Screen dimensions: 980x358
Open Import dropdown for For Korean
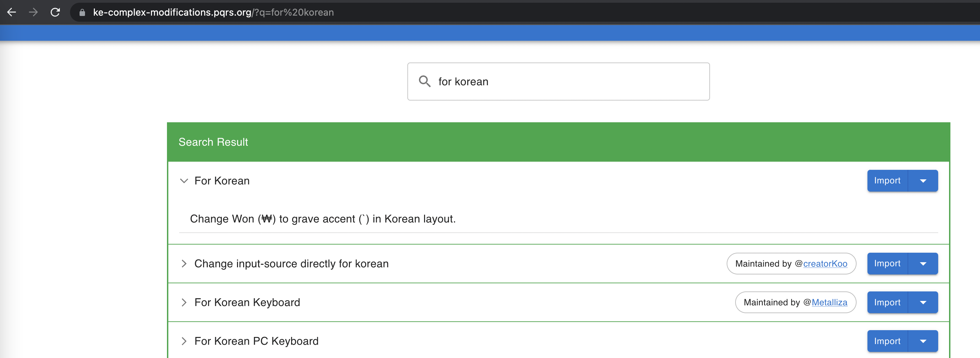923,181
